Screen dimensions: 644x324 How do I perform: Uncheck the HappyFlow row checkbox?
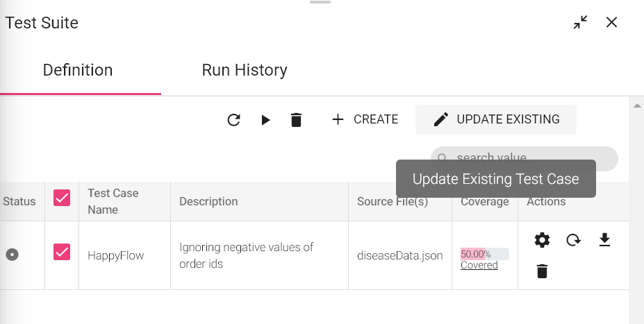click(62, 252)
